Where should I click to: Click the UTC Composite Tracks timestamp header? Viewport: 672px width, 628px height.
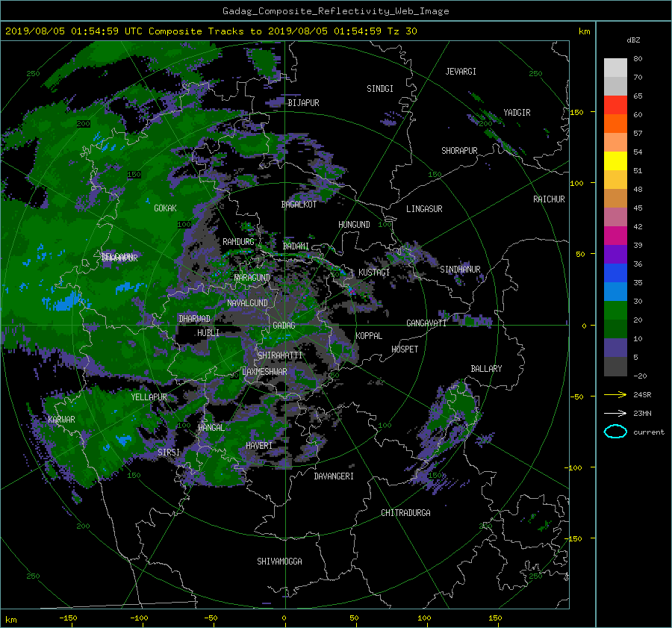click(x=211, y=31)
